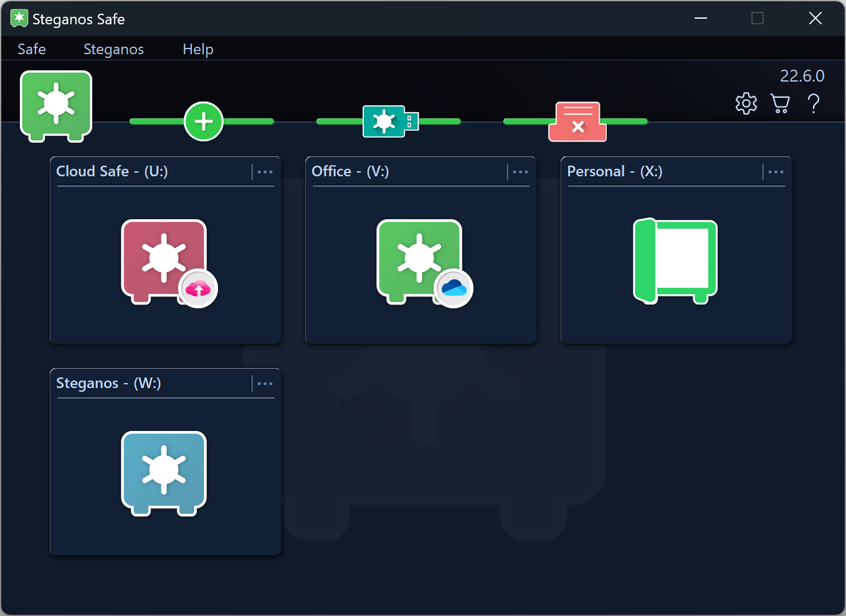Viewport: 846px width, 616px height.
Task: Close the opened Personal safe icon
Action: click(x=675, y=261)
